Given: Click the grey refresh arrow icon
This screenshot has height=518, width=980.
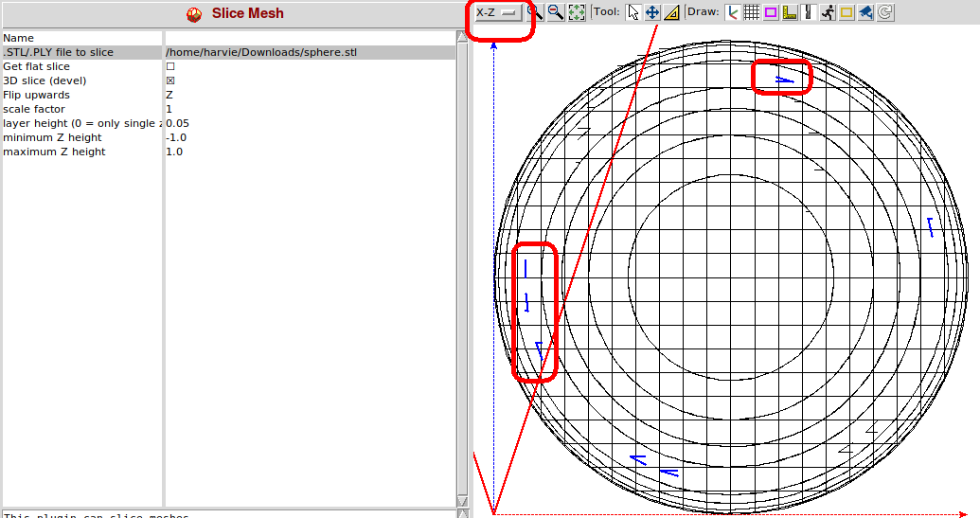Looking at the screenshot, I should pyautogui.click(x=885, y=12).
